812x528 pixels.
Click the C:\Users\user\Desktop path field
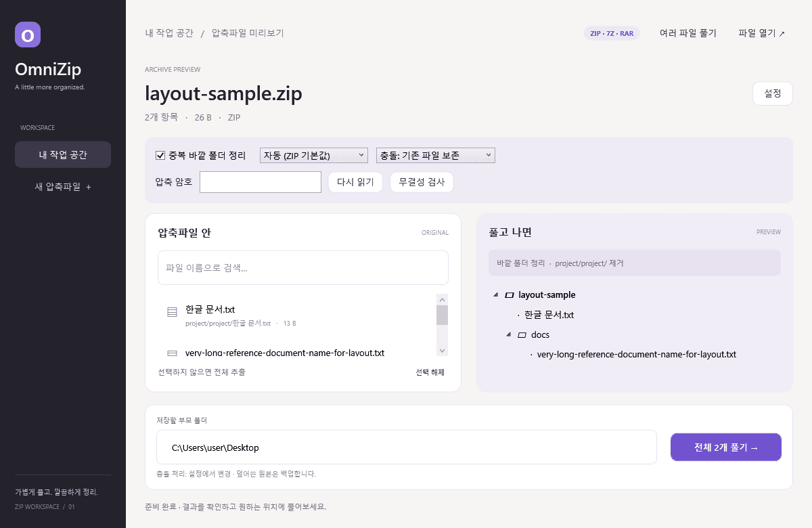tap(407, 447)
